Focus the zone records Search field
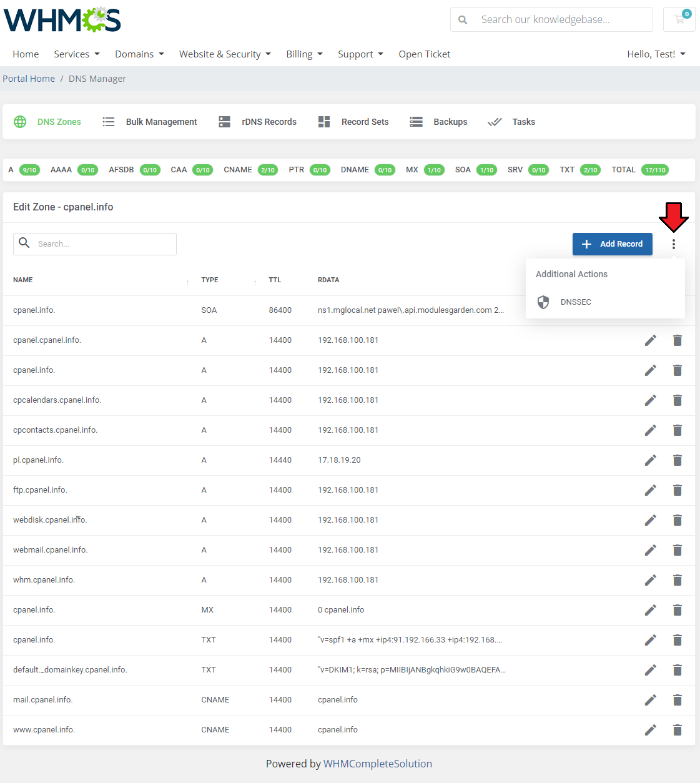 click(95, 244)
